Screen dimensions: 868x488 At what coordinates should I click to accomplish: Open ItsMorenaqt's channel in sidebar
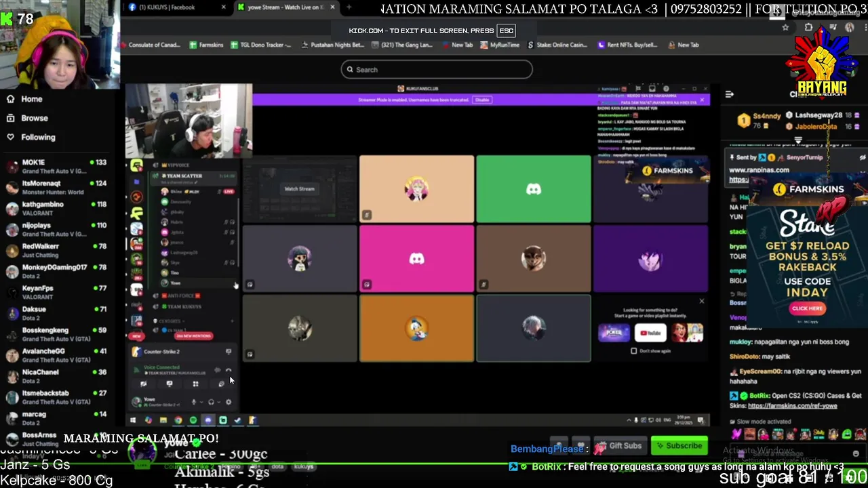[56, 187]
